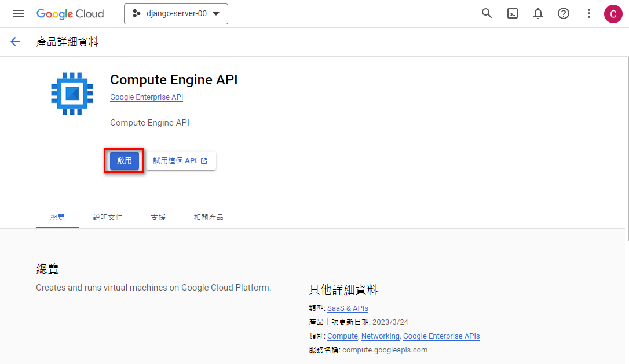Image resolution: width=629 pixels, height=364 pixels.
Task: Open the Networking category link
Action: tap(381, 336)
